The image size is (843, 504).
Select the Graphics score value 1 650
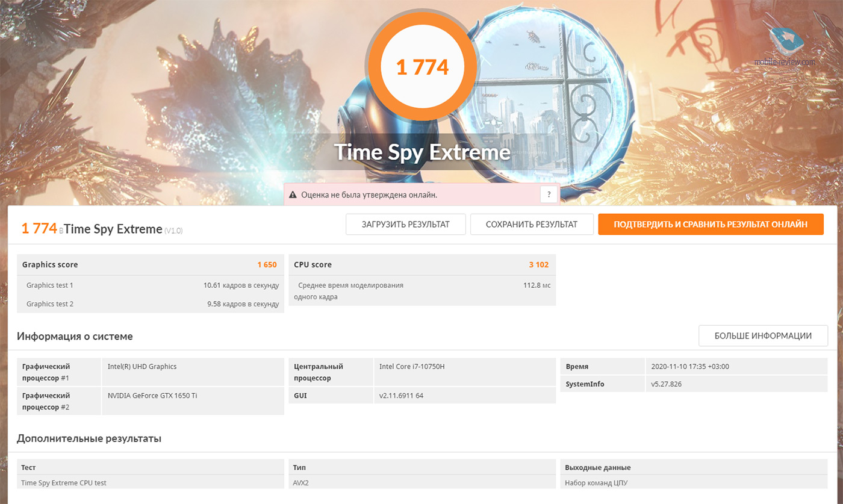pos(267,264)
